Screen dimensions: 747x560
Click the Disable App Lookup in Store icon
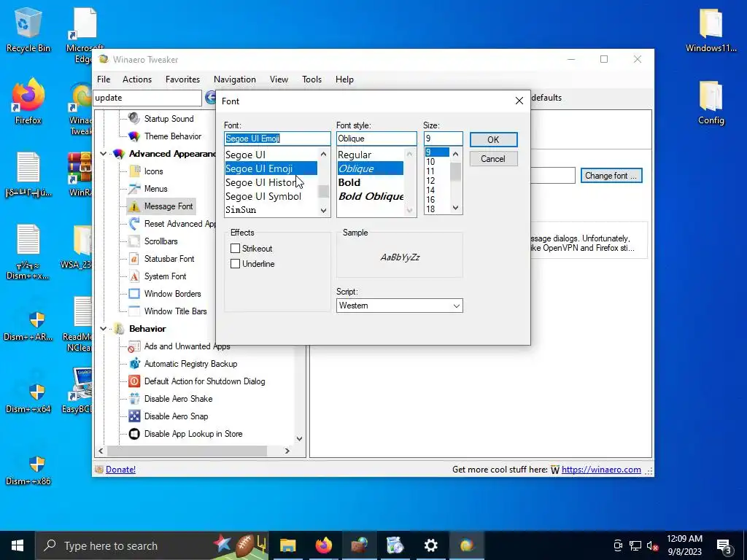click(134, 434)
